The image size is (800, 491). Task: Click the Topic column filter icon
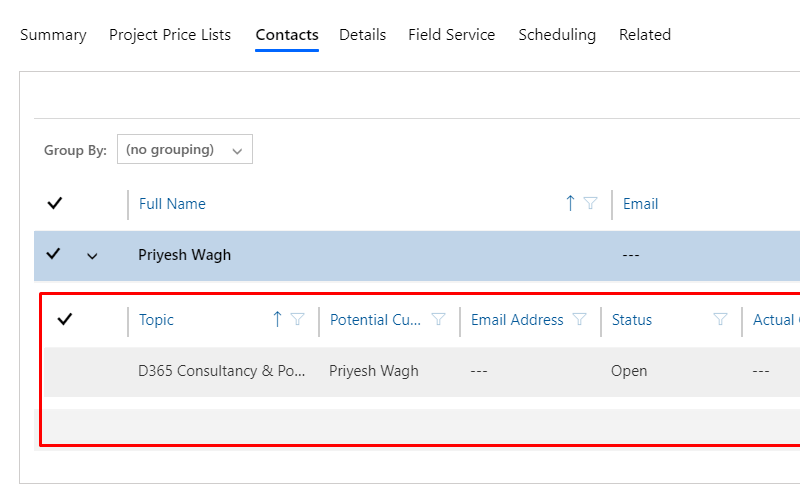[297, 320]
